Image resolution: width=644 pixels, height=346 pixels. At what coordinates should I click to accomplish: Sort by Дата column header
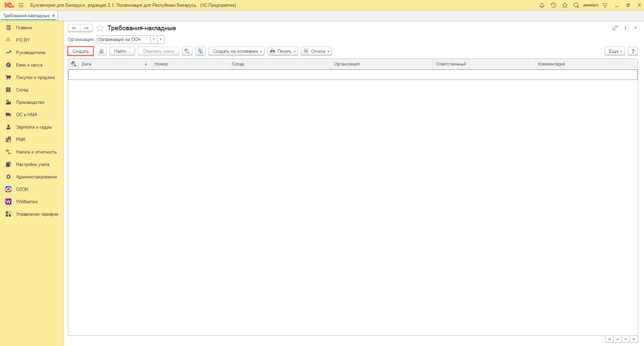(x=116, y=64)
